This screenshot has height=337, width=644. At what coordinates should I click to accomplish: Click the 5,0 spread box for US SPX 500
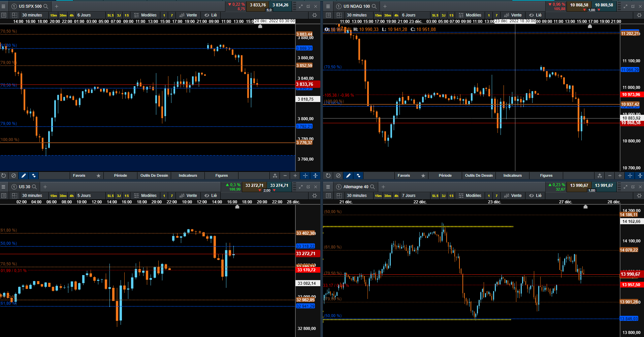[269, 10]
